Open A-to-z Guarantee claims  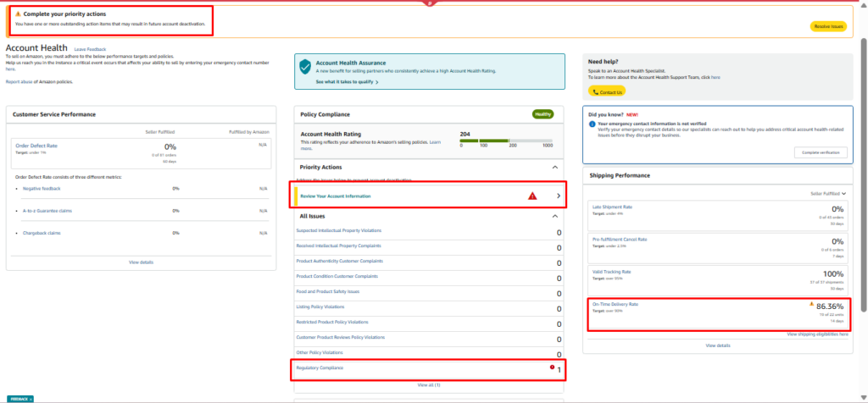[x=47, y=211]
